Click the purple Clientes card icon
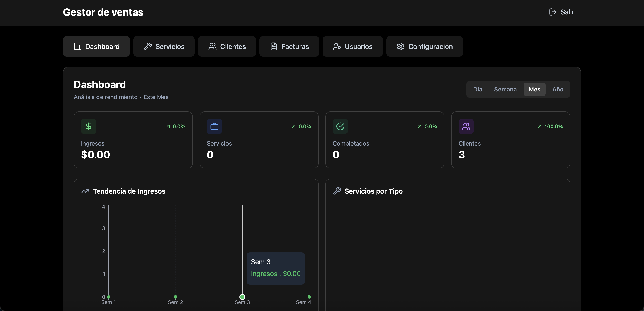Screen dimensions: 644x311 pos(466,126)
